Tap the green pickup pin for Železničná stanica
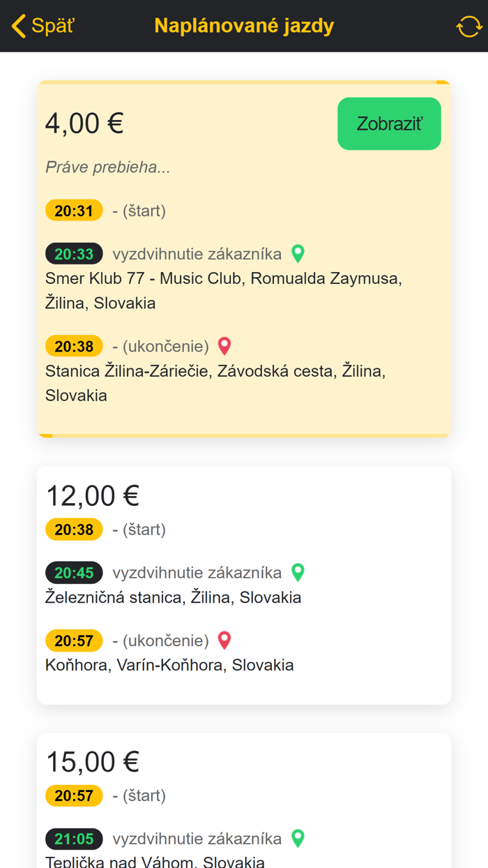Viewport: 488px width, 868px height. point(298,572)
